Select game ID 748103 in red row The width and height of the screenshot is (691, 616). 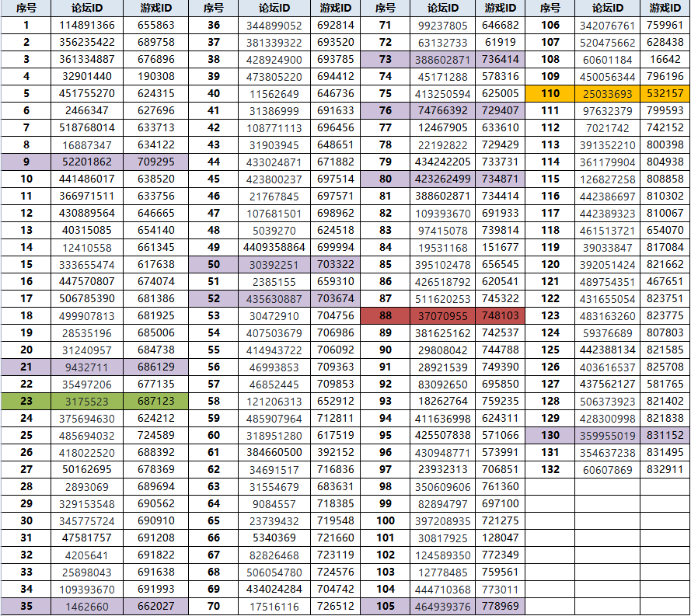click(500, 315)
